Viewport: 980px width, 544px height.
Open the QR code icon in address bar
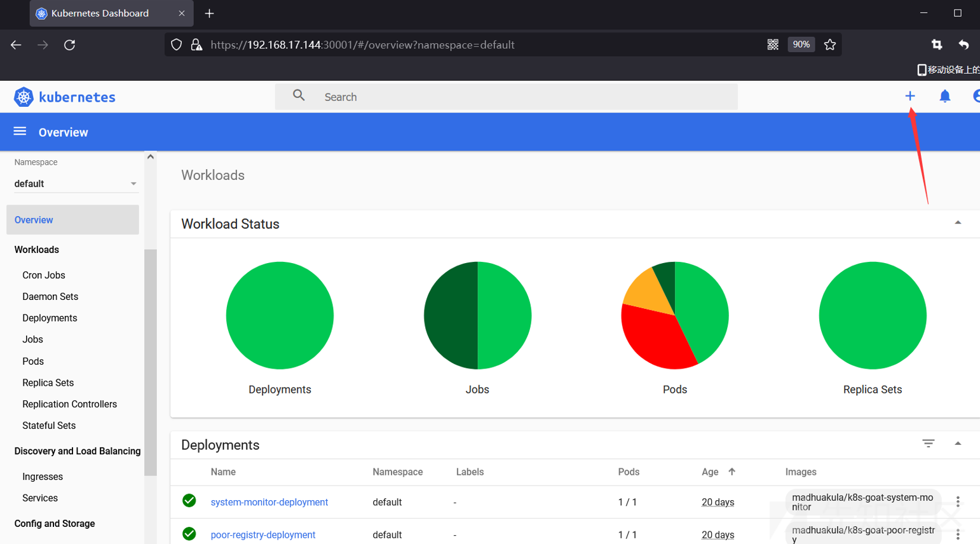click(773, 44)
